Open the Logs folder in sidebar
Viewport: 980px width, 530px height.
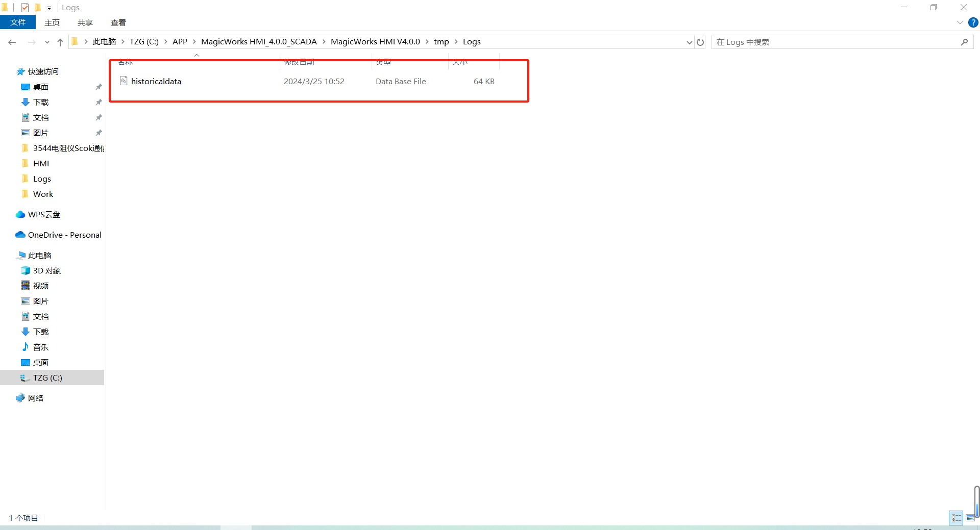coord(42,179)
